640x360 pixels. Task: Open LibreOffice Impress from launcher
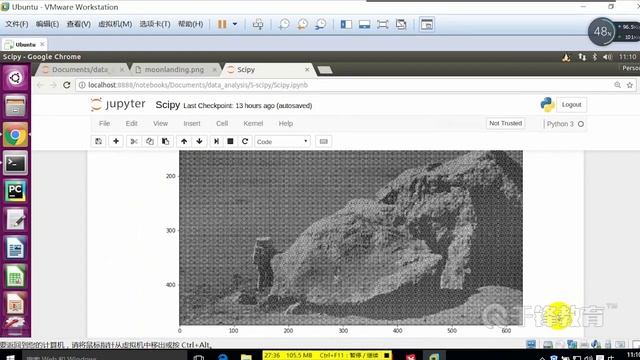(15, 304)
